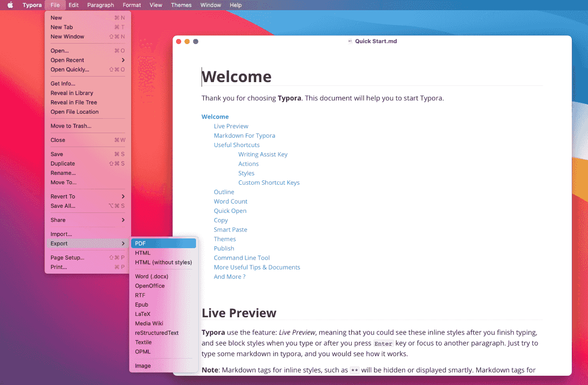Choose New Tab from File menu
This screenshot has width=588, height=385.
point(62,27)
